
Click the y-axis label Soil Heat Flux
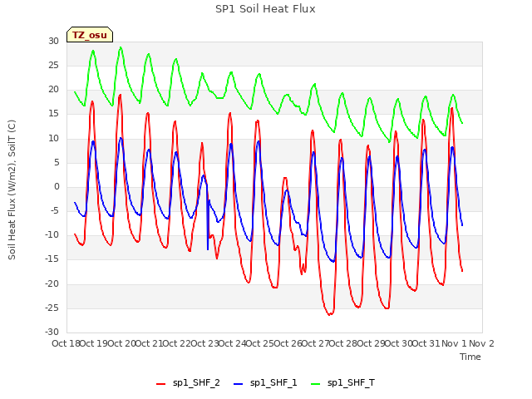tap(12, 190)
